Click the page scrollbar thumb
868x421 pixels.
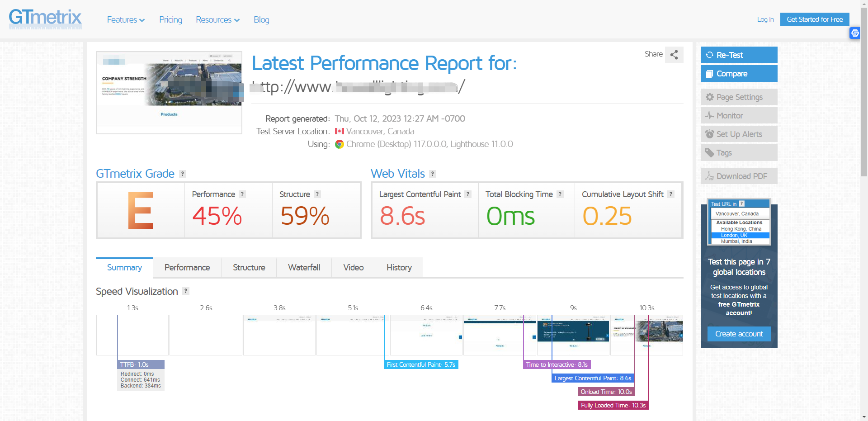click(864, 90)
